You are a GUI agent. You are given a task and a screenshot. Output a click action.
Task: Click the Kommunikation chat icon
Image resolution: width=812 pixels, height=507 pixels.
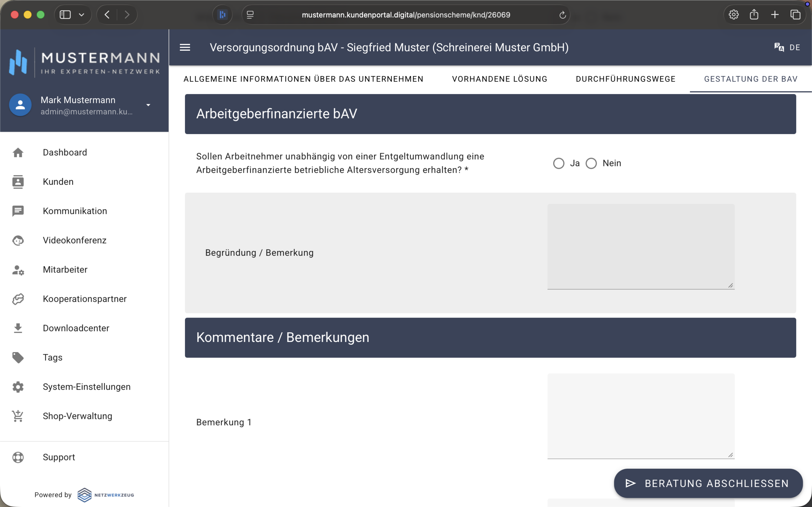point(18,211)
